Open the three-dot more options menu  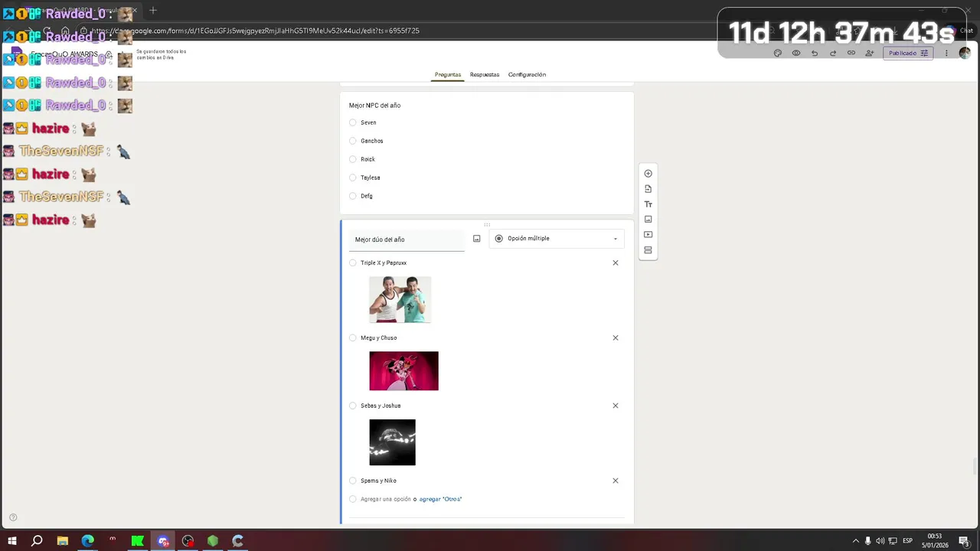click(x=946, y=53)
